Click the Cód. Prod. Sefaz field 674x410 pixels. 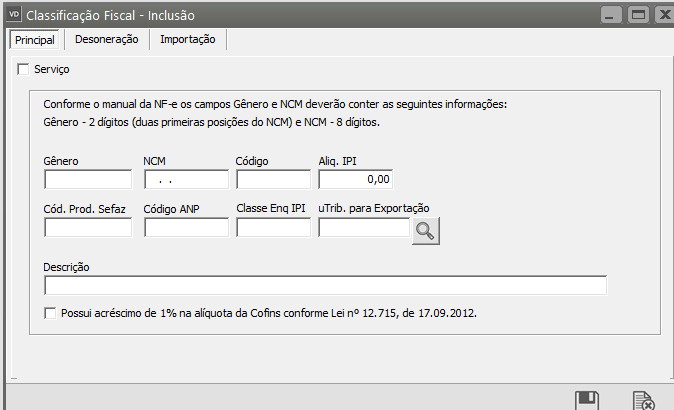pyautogui.click(x=88, y=228)
